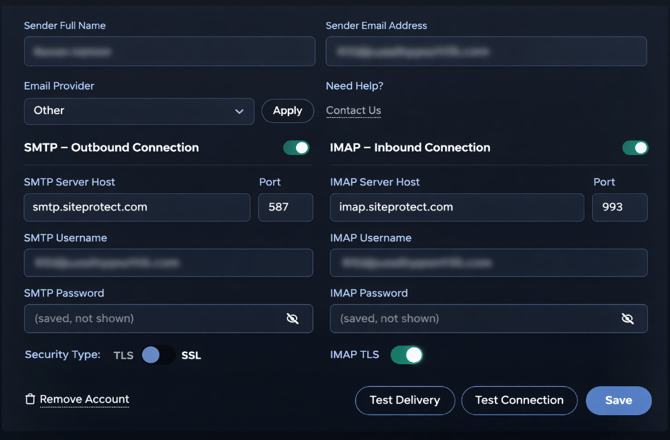
Task: Switch the Security Type toggle to SSL
Action: click(158, 355)
